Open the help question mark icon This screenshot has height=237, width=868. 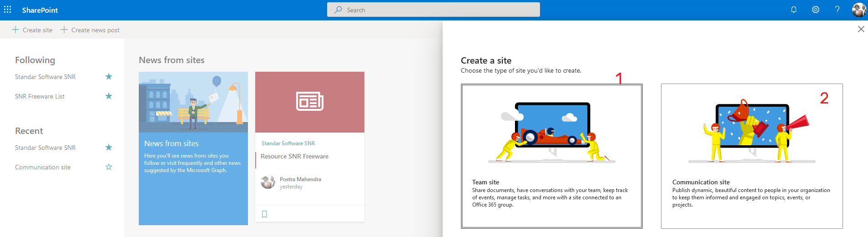point(837,10)
